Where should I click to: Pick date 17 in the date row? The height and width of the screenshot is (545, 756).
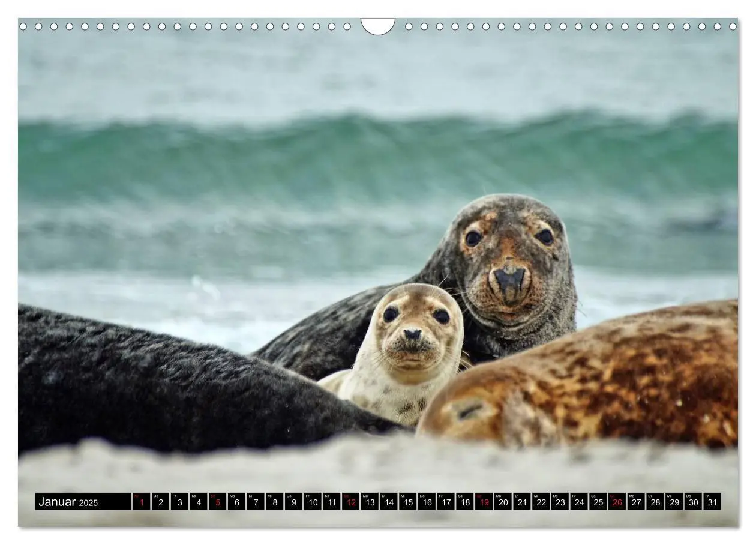445,502
